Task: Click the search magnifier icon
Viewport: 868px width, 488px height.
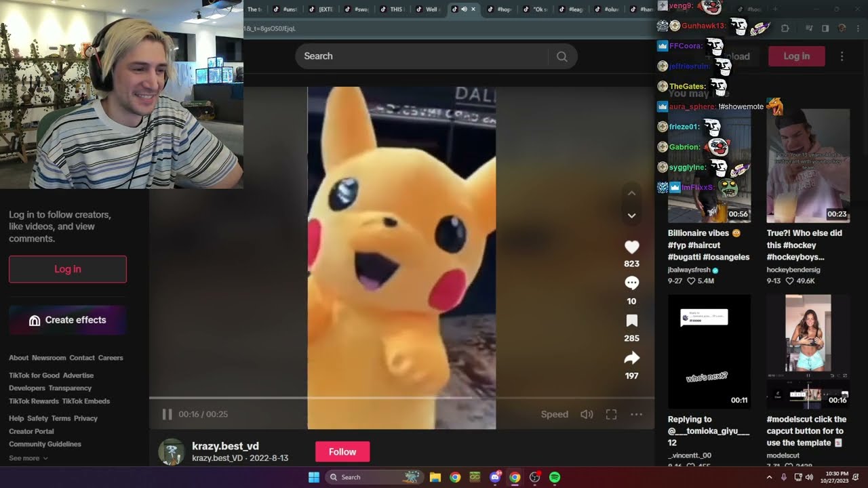Action: click(562, 56)
